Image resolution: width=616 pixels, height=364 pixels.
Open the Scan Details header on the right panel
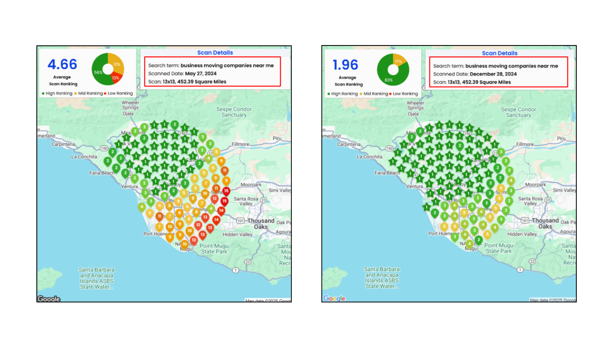[x=500, y=53]
